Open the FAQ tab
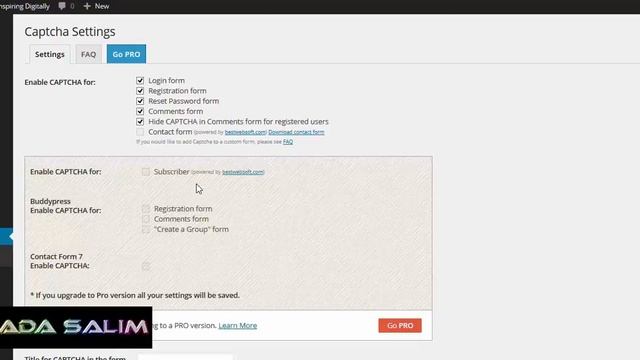The height and width of the screenshot is (360, 640). coord(88,54)
